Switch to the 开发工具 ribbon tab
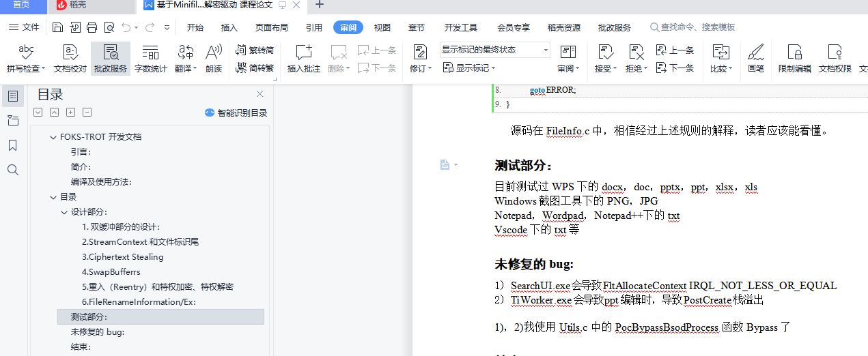868x356 pixels. (461, 28)
